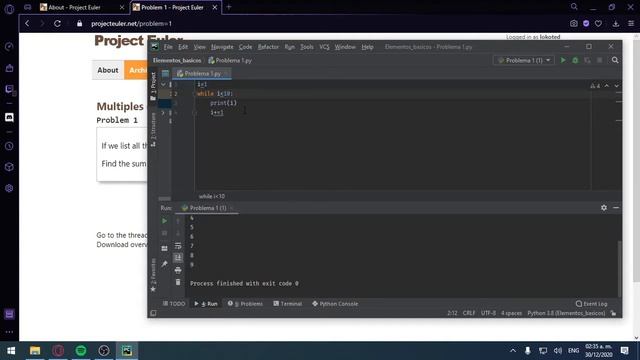Open Spotify from the Windows taskbar
Screen dimensions: 640x360
coord(81,351)
